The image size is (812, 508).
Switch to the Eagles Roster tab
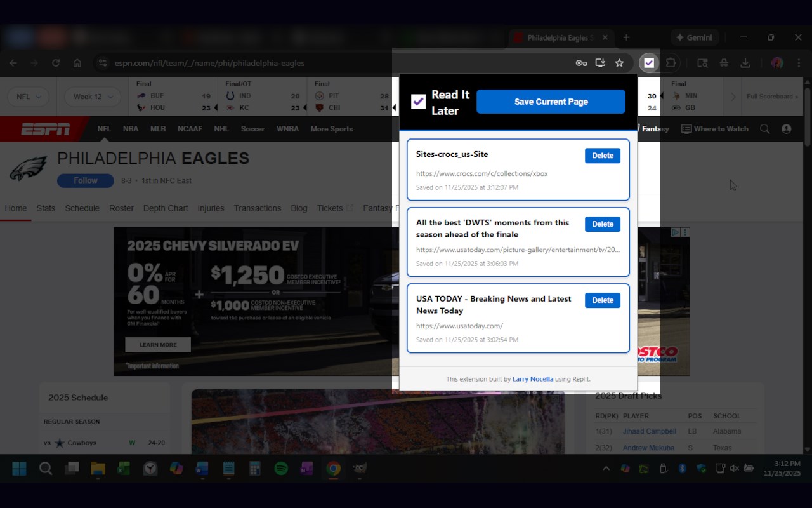[x=121, y=208]
